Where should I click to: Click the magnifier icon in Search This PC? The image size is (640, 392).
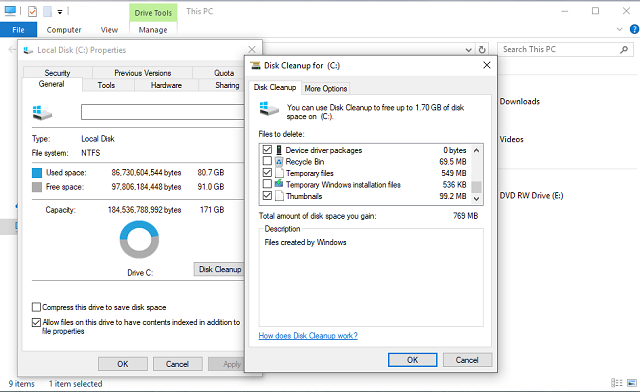pos(624,49)
